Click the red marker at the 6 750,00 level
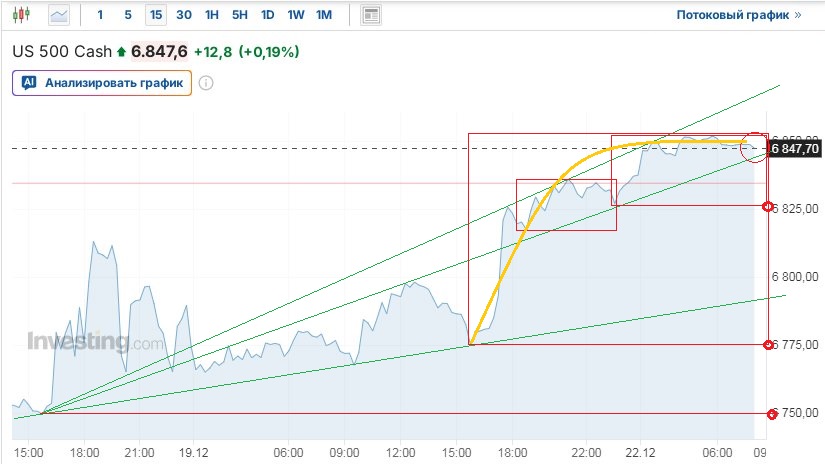 click(x=771, y=413)
